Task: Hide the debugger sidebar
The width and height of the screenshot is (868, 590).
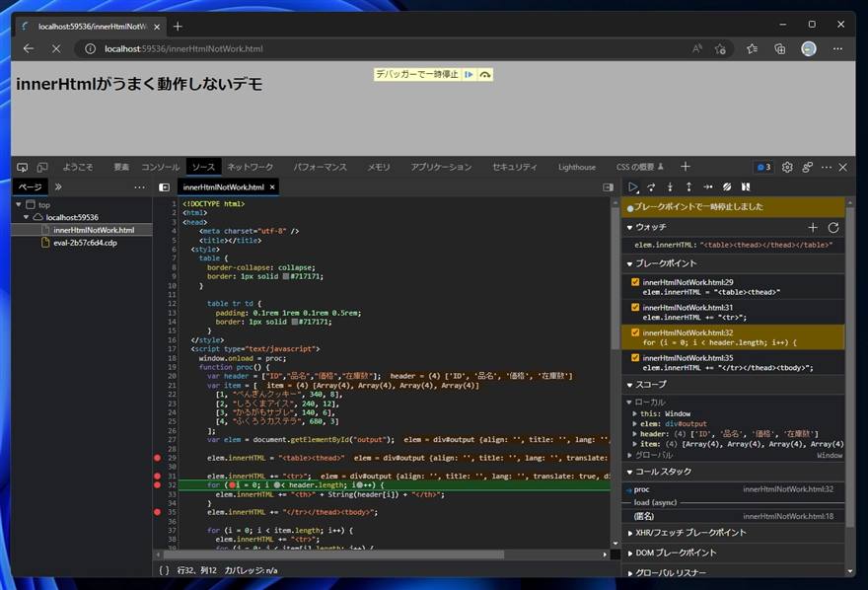Action: click(608, 187)
